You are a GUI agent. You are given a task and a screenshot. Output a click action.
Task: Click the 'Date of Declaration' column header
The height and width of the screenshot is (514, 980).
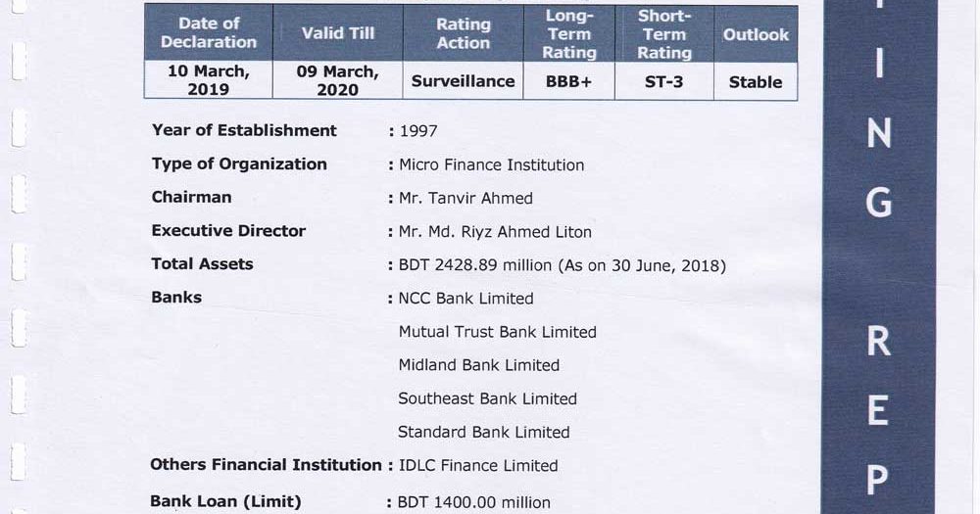[209, 32]
